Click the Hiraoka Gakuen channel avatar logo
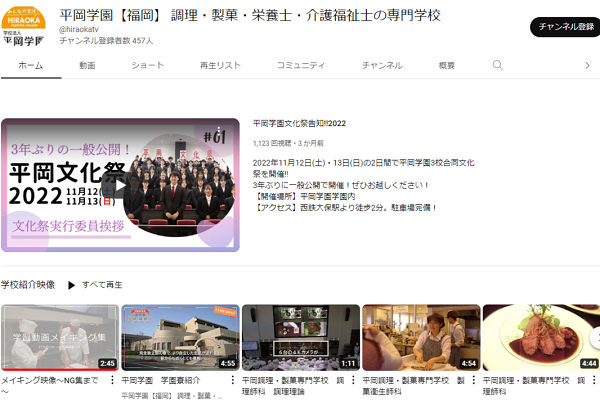Viewport: 600px width, 400px height. [x=24, y=27]
